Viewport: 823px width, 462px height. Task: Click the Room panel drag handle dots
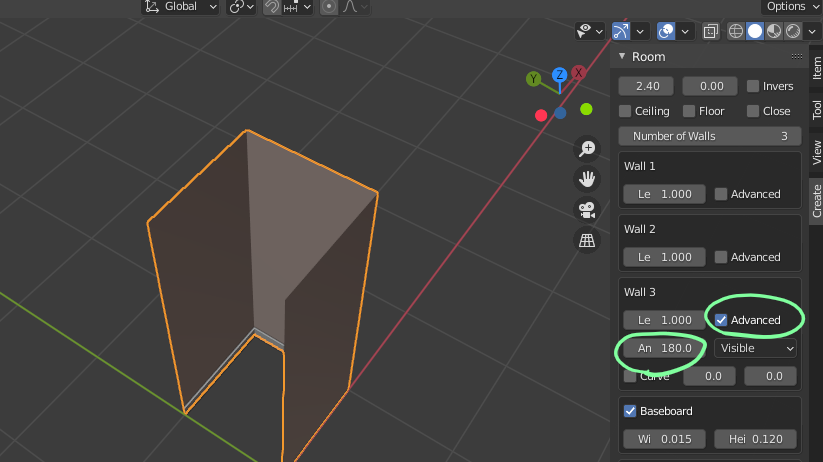[797, 56]
